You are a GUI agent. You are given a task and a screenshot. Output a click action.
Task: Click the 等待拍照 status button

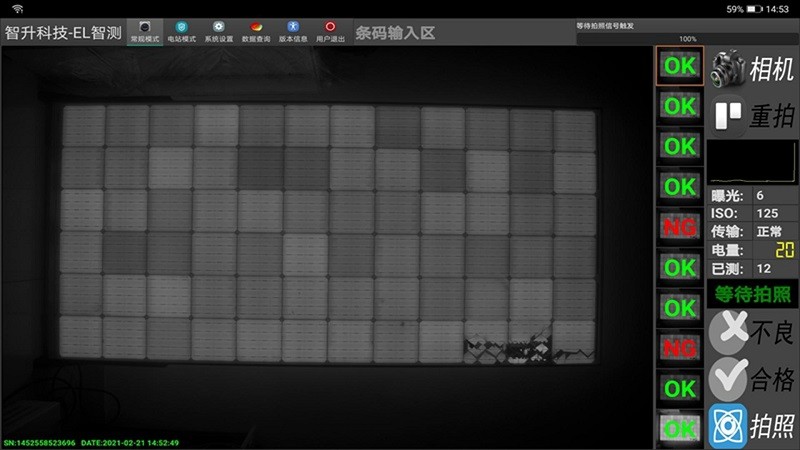pyautogui.click(x=752, y=294)
